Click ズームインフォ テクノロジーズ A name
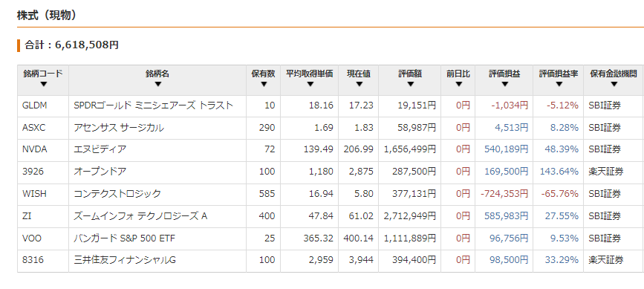The width and height of the screenshot is (644, 289). point(140,216)
